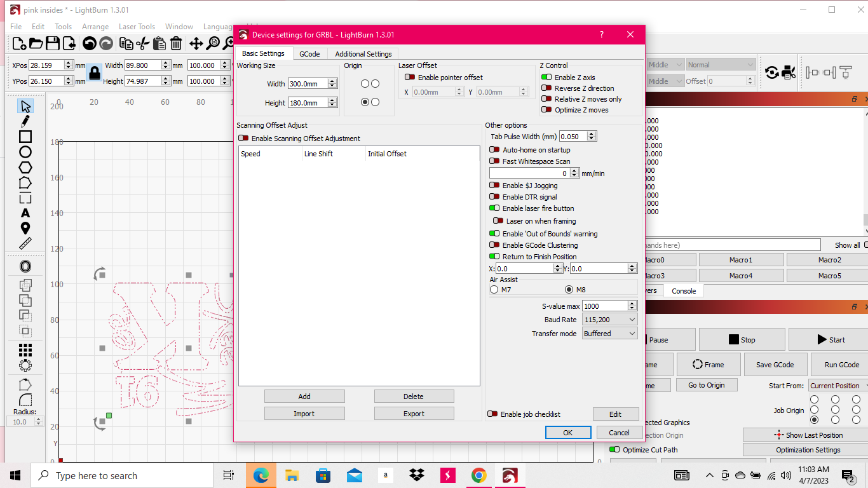Cut selection with the scissors icon

pyautogui.click(x=142, y=43)
